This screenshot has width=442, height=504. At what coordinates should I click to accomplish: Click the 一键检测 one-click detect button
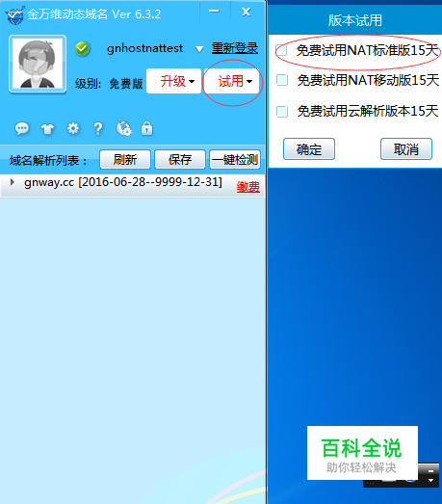(235, 159)
